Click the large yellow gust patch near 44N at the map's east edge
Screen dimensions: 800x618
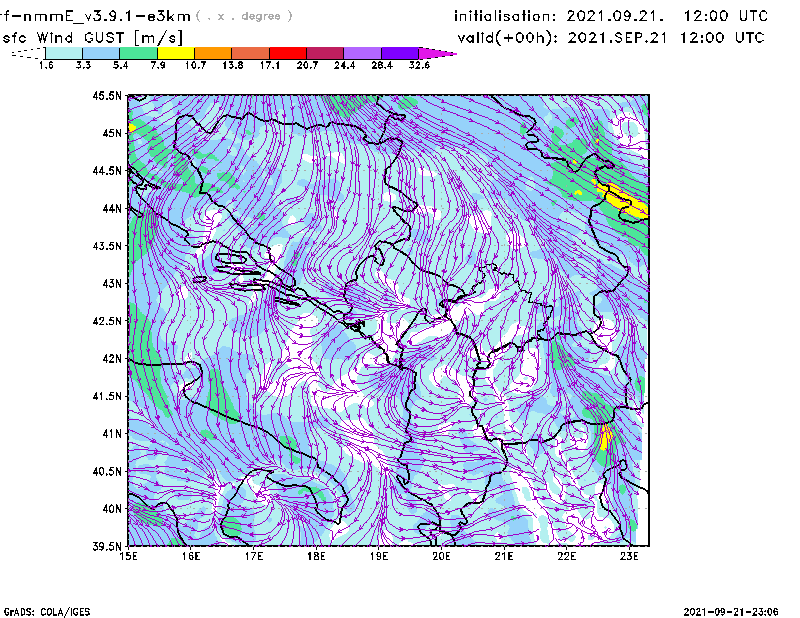[624, 201]
